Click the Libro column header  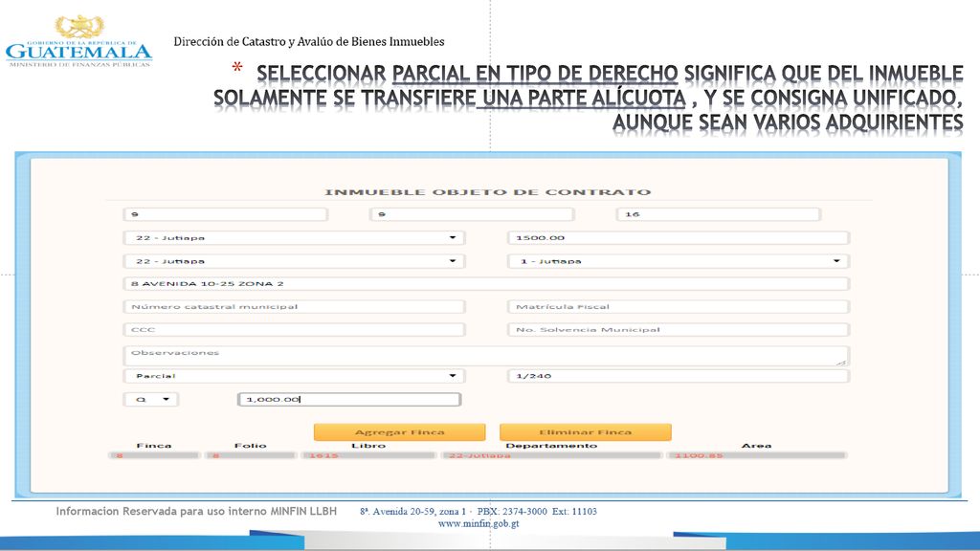click(368, 446)
